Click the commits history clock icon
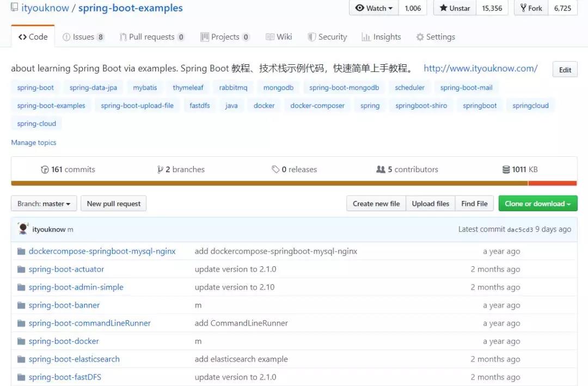The width and height of the screenshot is (588, 386). 45,169
